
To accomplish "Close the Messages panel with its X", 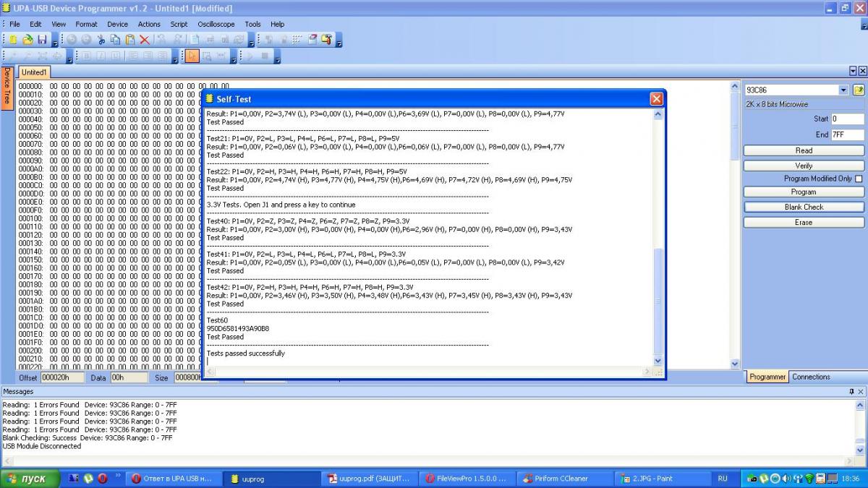I will coord(861,391).
